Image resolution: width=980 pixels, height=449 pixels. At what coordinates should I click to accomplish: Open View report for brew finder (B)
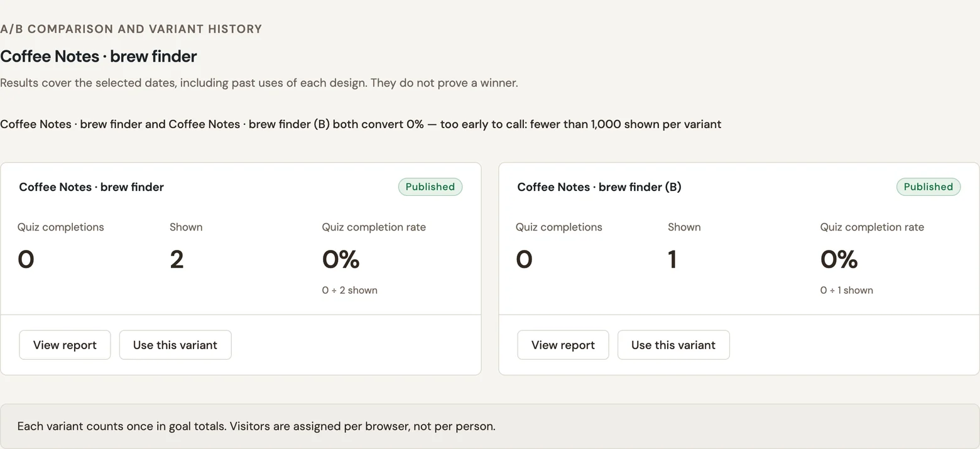pos(563,345)
